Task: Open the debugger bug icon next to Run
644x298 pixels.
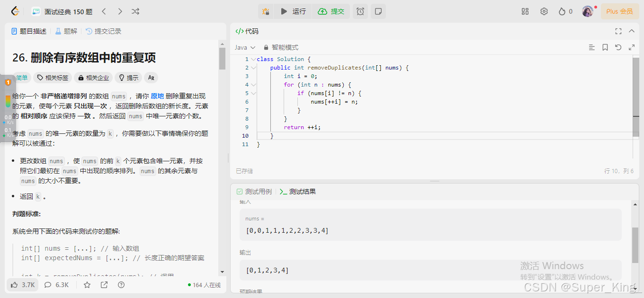Action: click(266, 12)
